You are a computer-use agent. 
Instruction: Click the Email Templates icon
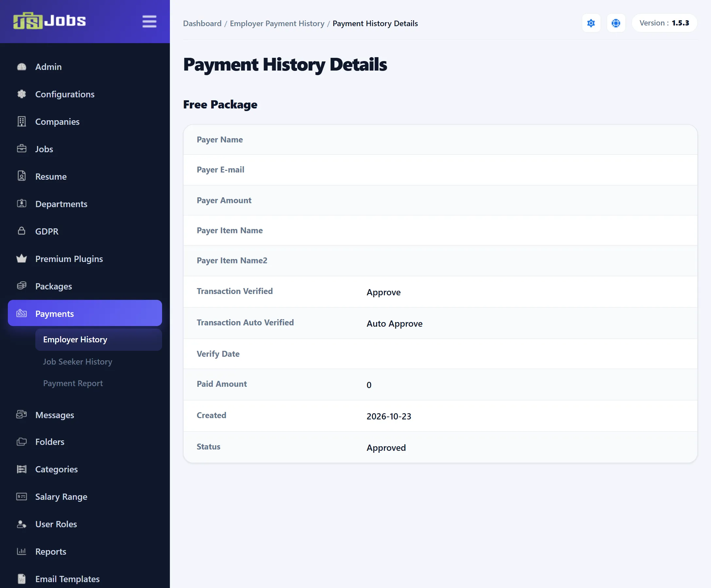(22, 579)
